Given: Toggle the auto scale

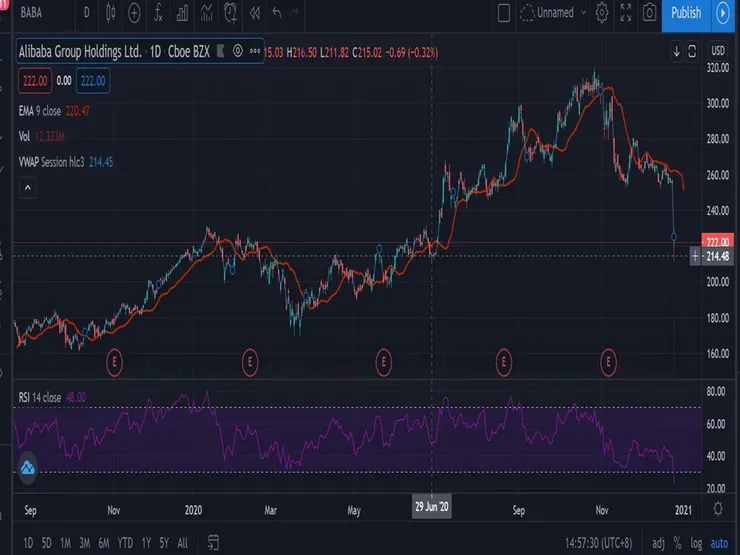Looking at the screenshot, I should click(719, 543).
